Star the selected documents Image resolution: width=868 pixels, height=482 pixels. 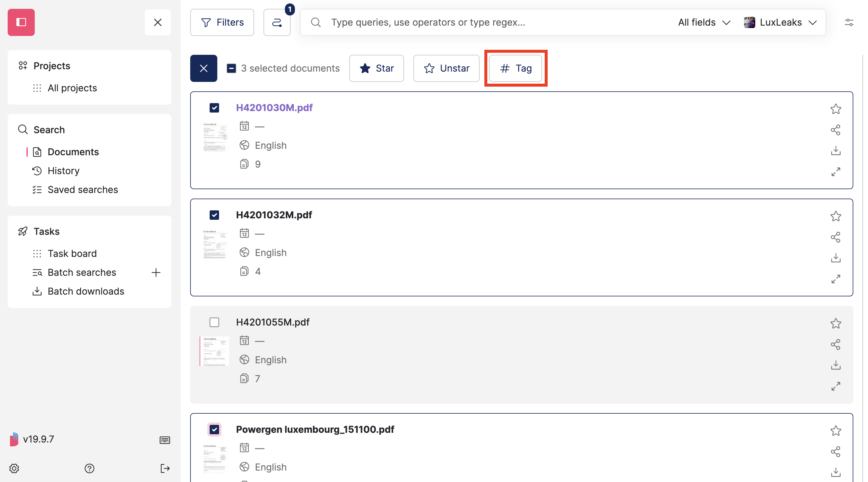(376, 68)
